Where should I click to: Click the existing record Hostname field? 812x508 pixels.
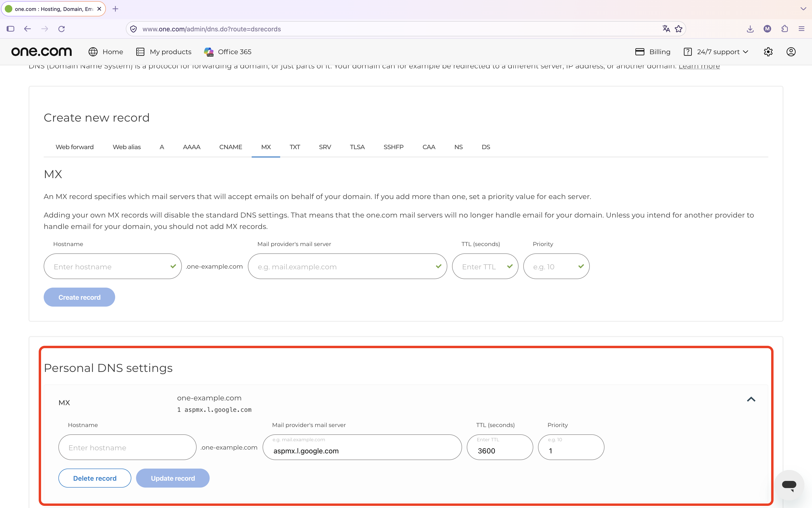tap(127, 447)
